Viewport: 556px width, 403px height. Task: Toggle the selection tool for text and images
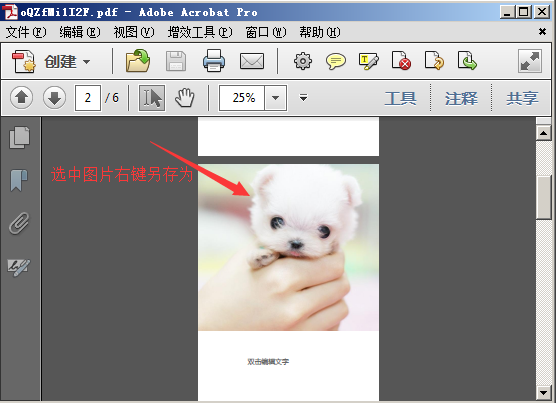152,97
